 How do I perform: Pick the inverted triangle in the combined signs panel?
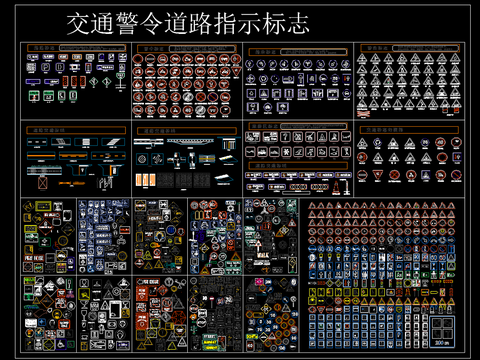377,174
